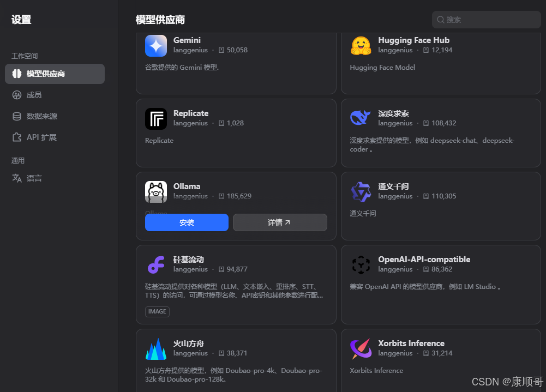This screenshot has height=392, width=546.
Task: Click install count icon on 深度求索 card
Action: click(426, 123)
